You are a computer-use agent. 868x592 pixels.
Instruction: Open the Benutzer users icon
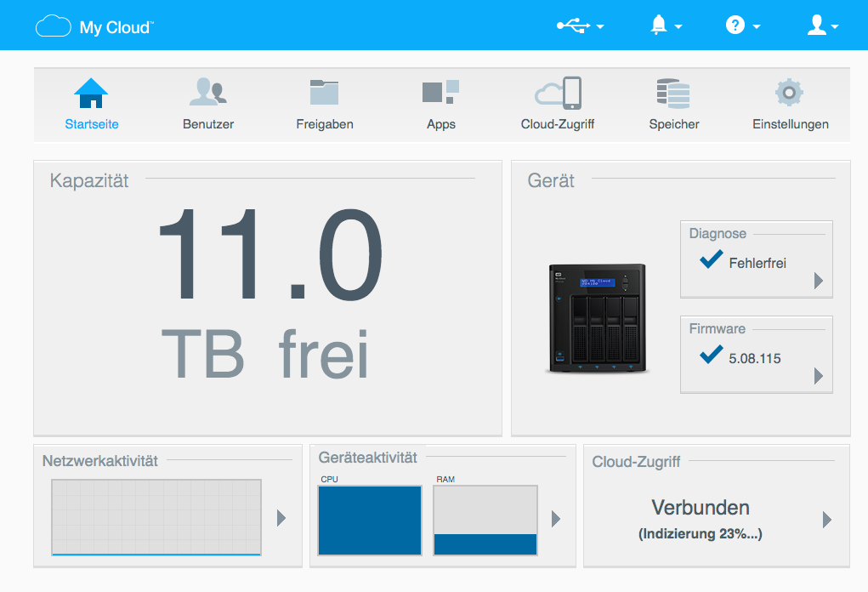207,92
